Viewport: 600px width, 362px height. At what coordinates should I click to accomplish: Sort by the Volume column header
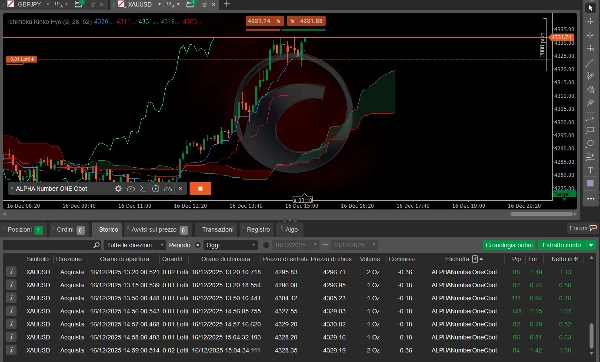point(370,259)
